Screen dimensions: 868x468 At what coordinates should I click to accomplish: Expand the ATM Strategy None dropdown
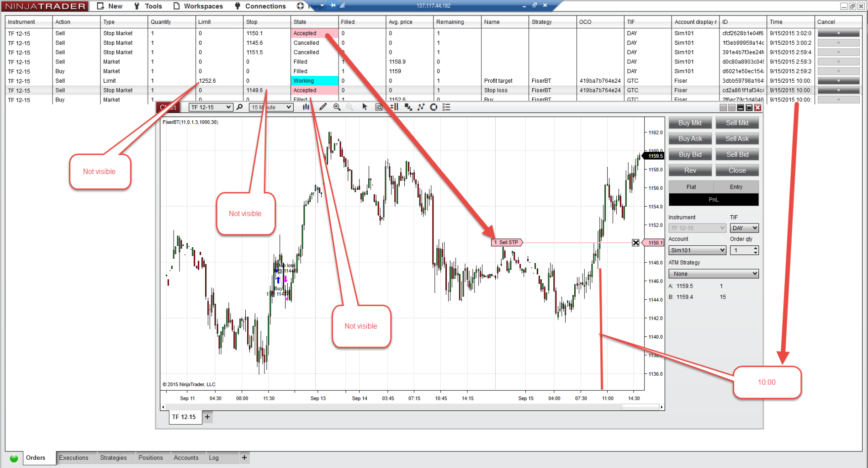(714, 274)
